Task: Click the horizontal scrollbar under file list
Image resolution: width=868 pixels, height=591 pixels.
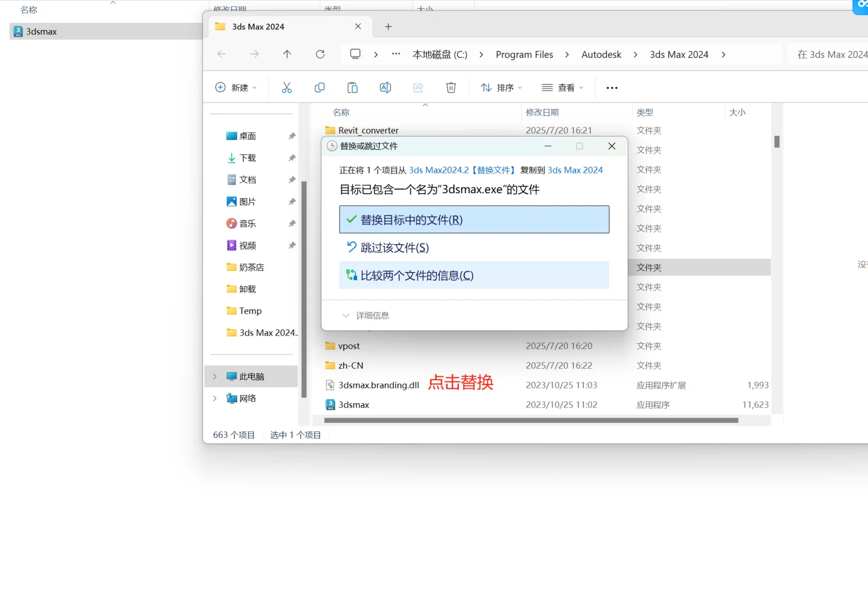Action: click(531, 420)
